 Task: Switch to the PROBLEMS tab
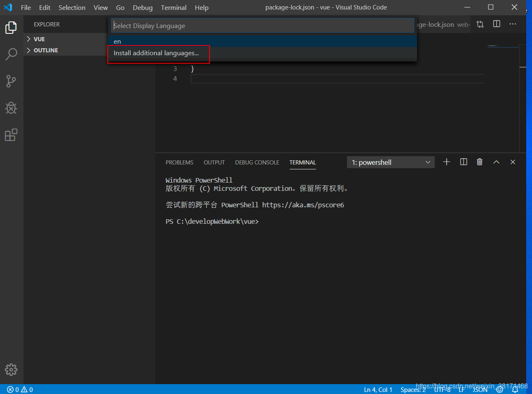tap(179, 162)
